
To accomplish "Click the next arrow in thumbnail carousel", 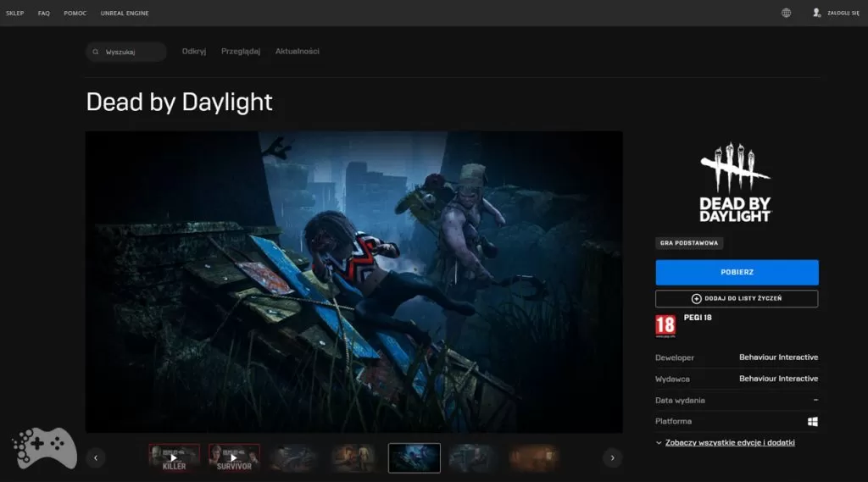I will point(612,457).
